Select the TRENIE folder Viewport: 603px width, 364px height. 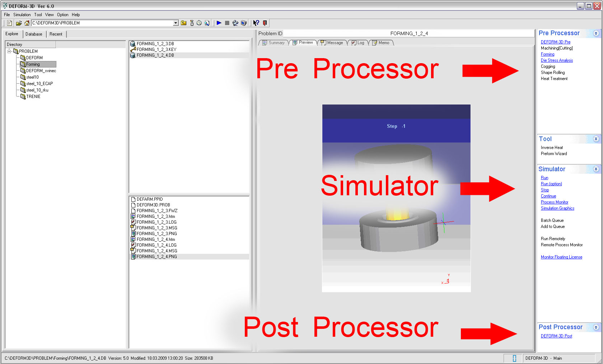31,97
